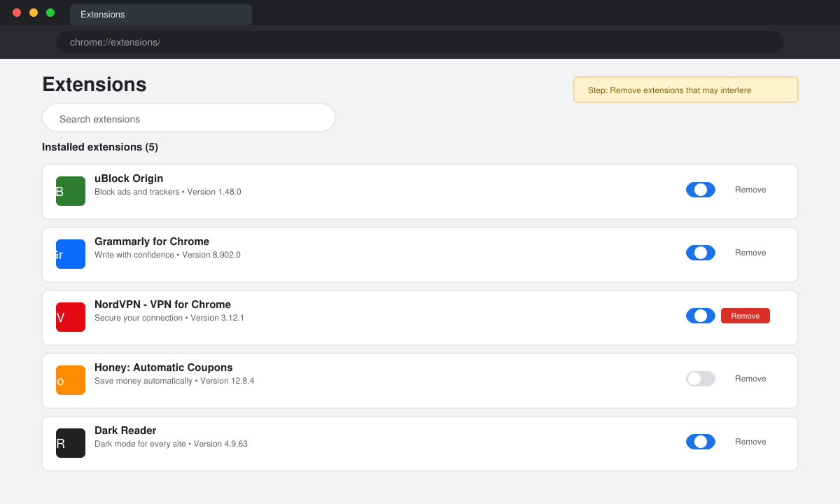Click the NordVPN red extension icon
This screenshot has height=504, width=840.
[x=71, y=317]
